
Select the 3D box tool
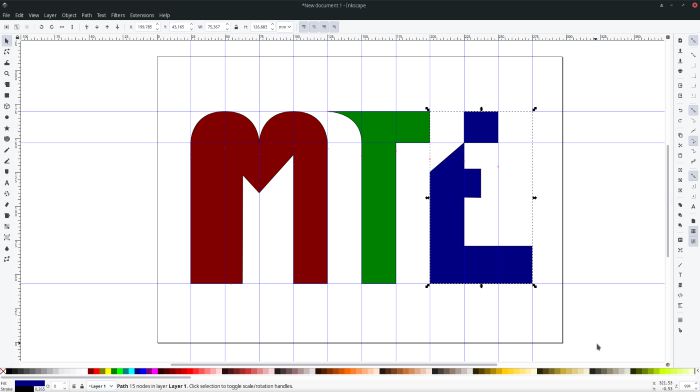pyautogui.click(x=7, y=106)
